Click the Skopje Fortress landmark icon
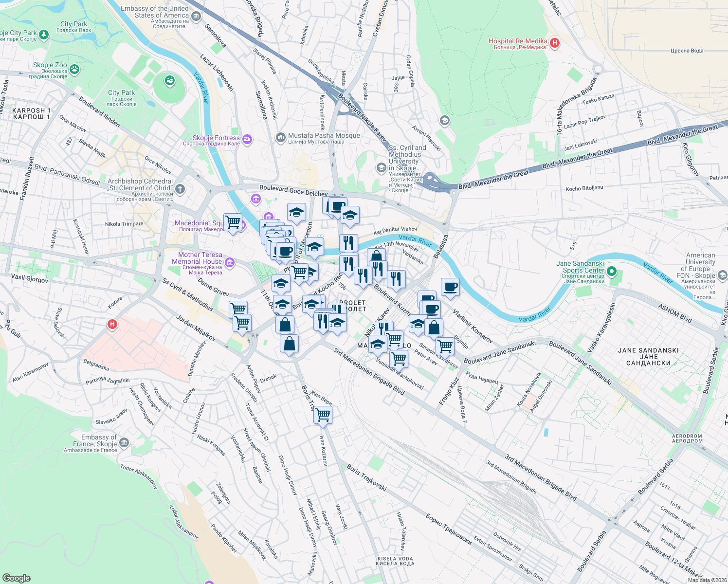Viewport: 728px width, 584px height. pos(247,140)
